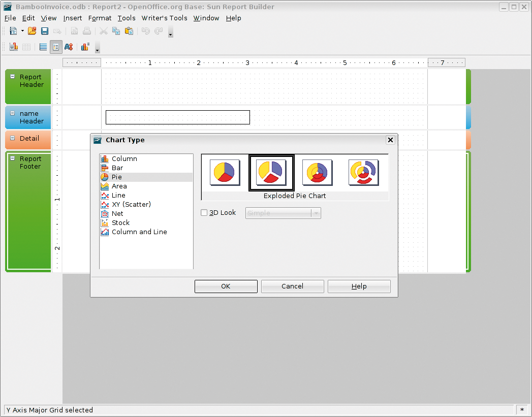
Task: Choose the normal Pie chart thumbnail
Action: point(225,173)
